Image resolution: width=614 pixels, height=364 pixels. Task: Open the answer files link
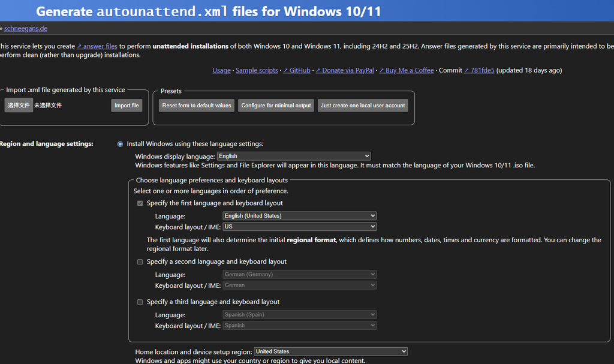coord(97,46)
